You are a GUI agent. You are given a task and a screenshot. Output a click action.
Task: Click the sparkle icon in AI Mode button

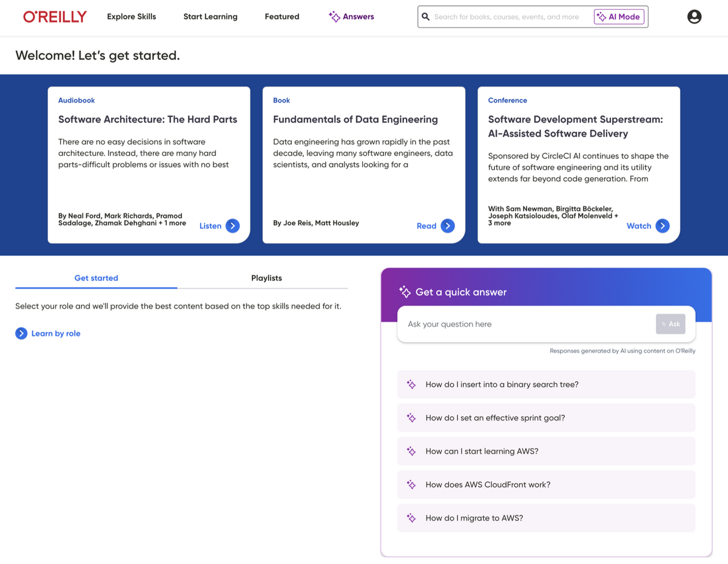pos(601,17)
